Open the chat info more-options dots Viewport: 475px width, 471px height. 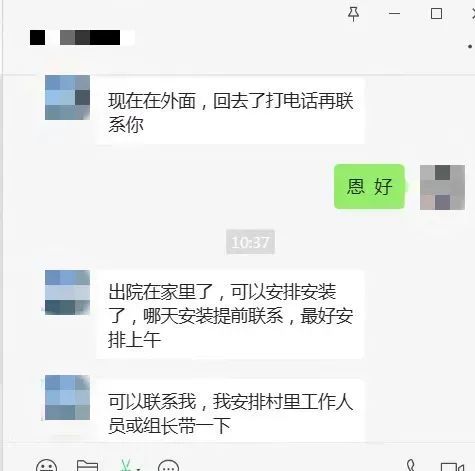[x=470, y=46]
